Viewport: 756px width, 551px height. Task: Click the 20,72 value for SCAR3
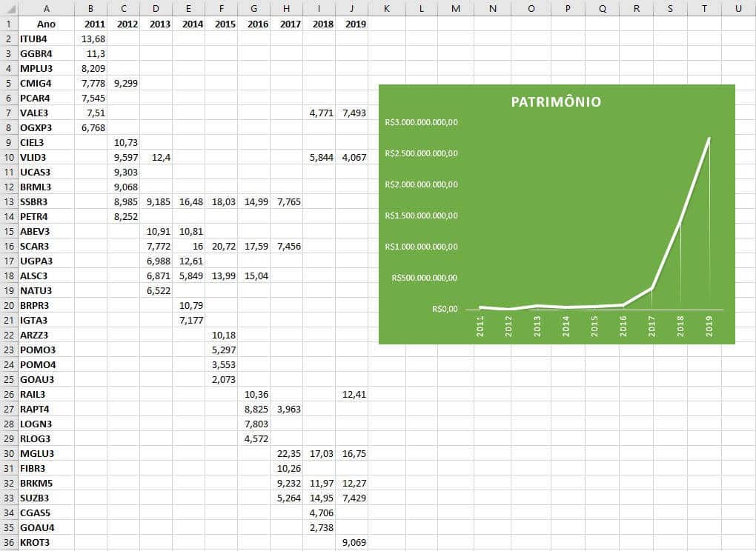pos(222,247)
